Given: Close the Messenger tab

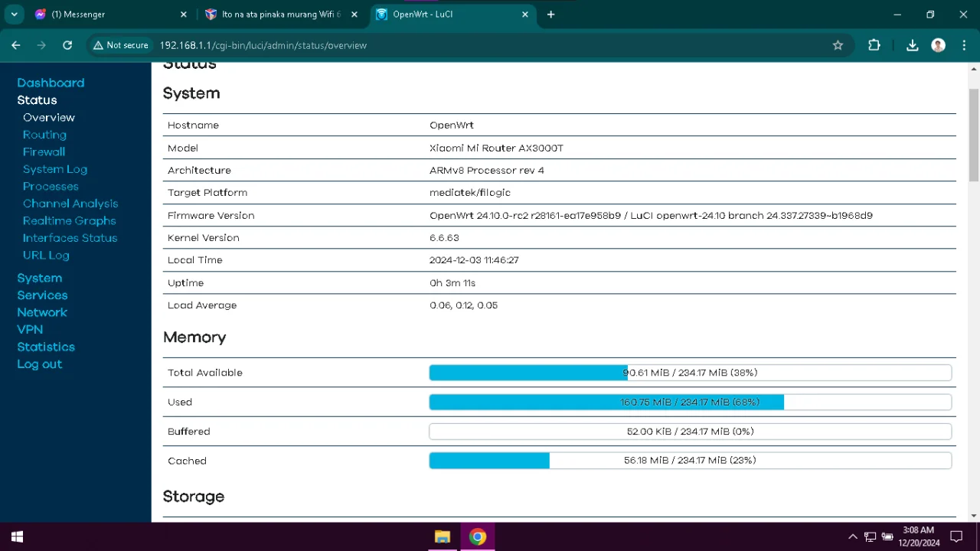Looking at the screenshot, I should [184, 15].
